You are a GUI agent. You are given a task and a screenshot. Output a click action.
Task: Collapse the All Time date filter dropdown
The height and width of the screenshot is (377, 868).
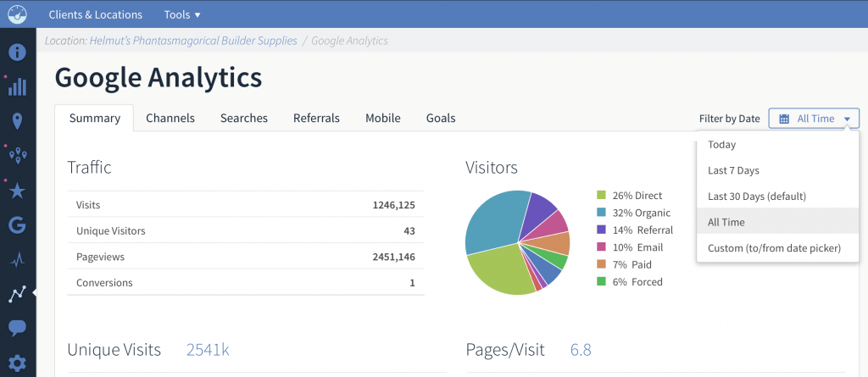click(814, 119)
